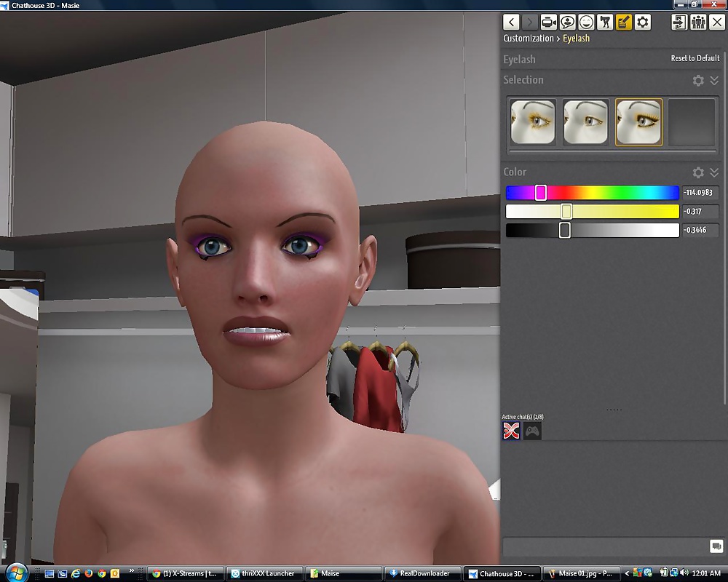This screenshot has width=728, height=582.
Task: Click the chat message input field
Action: point(606,546)
